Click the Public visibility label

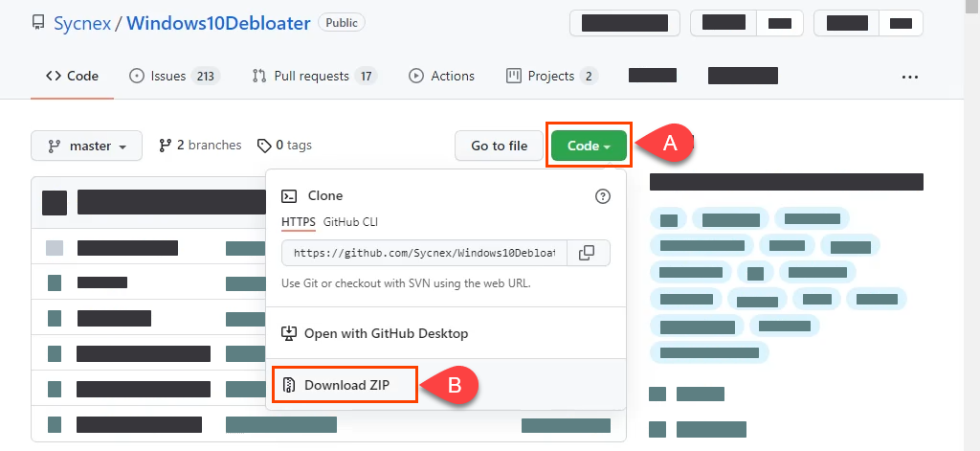[342, 23]
